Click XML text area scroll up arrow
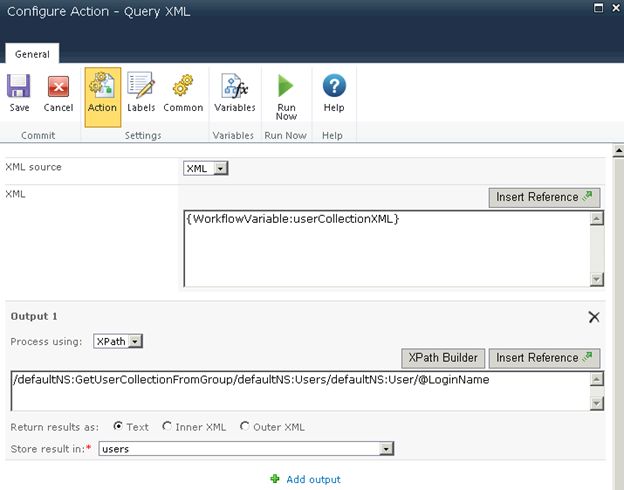The width and height of the screenshot is (624, 490). point(596,218)
